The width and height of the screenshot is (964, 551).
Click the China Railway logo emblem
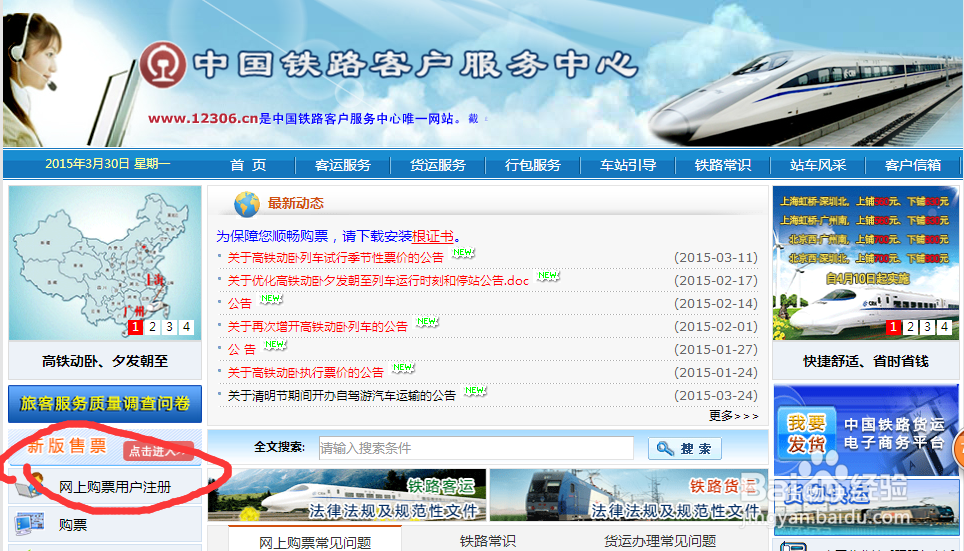pyautogui.click(x=163, y=64)
